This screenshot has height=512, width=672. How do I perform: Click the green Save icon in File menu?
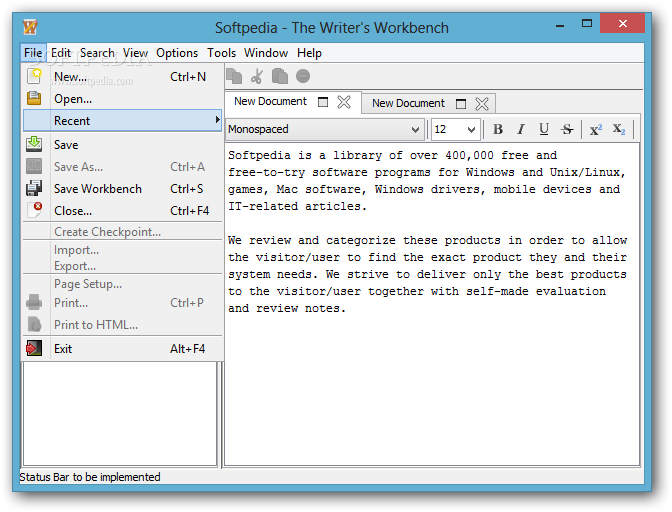34,144
